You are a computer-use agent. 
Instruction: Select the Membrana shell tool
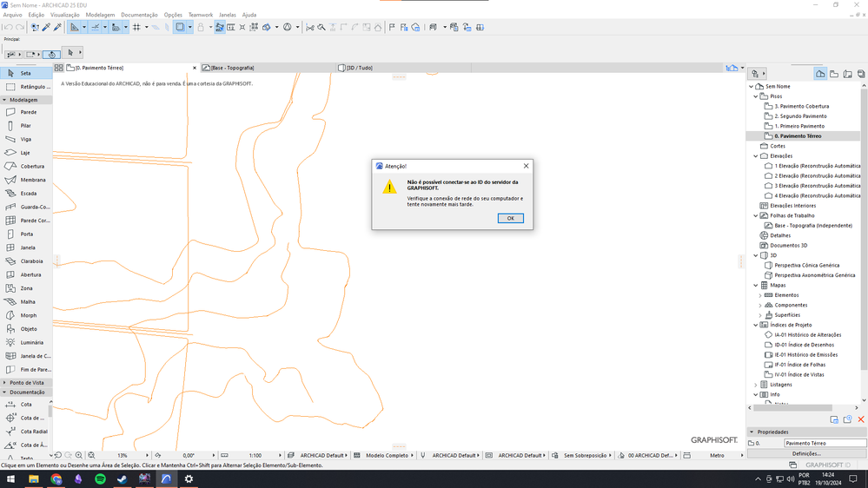26,180
